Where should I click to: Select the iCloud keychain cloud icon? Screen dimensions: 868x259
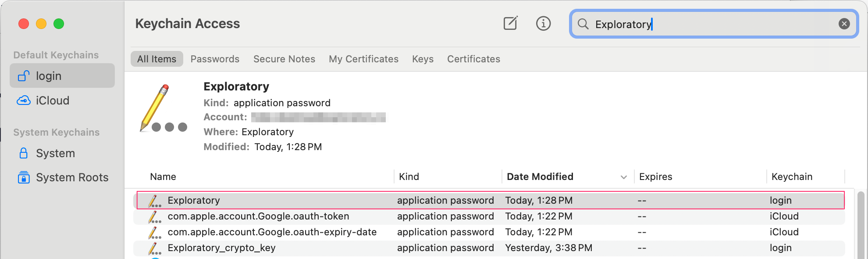(x=24, y=101)
